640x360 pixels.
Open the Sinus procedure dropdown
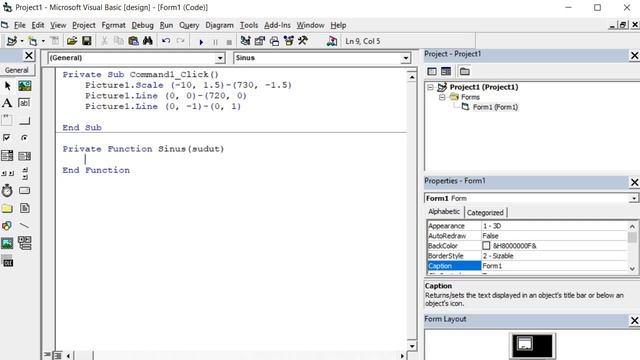tap(405, 58)
